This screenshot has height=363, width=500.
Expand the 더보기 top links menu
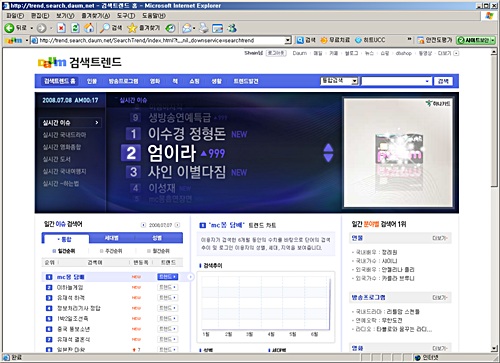(x=448, y=53)
